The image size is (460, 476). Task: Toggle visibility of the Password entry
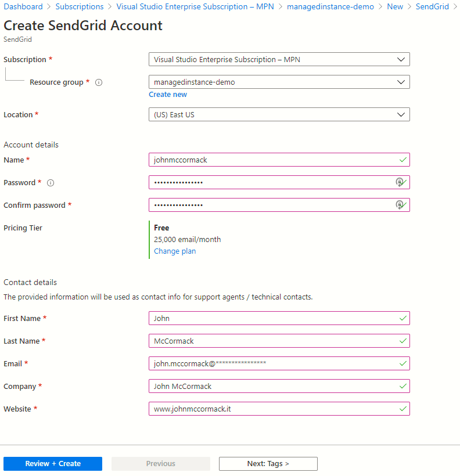pos(400,182)
